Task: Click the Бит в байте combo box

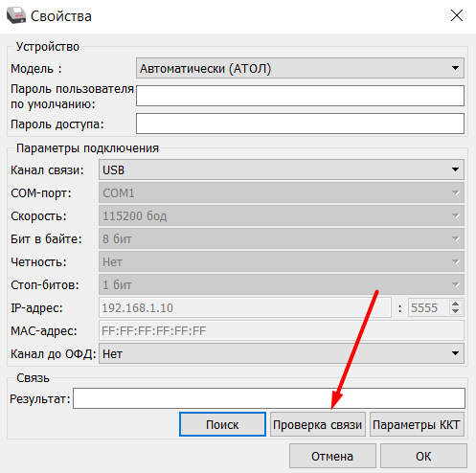Action: 282,238
